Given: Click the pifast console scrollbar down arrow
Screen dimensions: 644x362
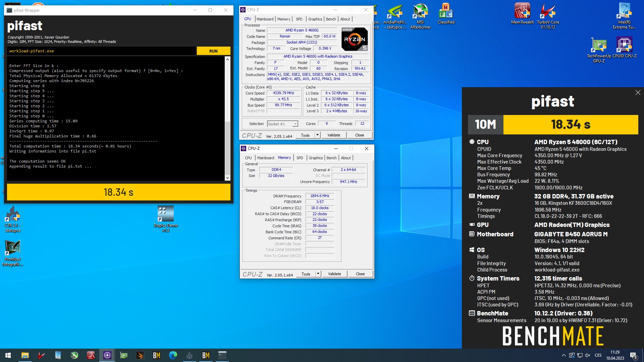Looking at the screenshot, I should tap(227, 178).
